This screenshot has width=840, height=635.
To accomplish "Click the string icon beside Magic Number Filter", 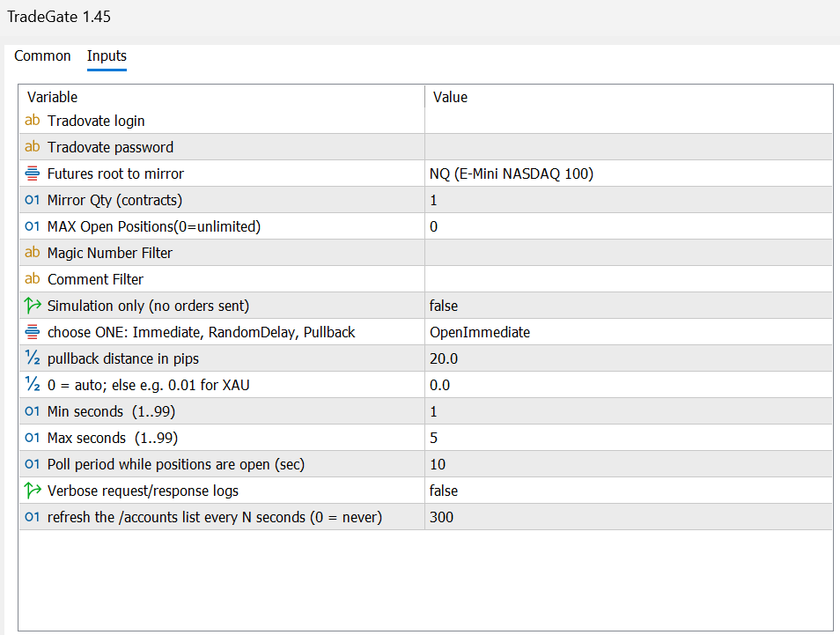I will point(33,253).
